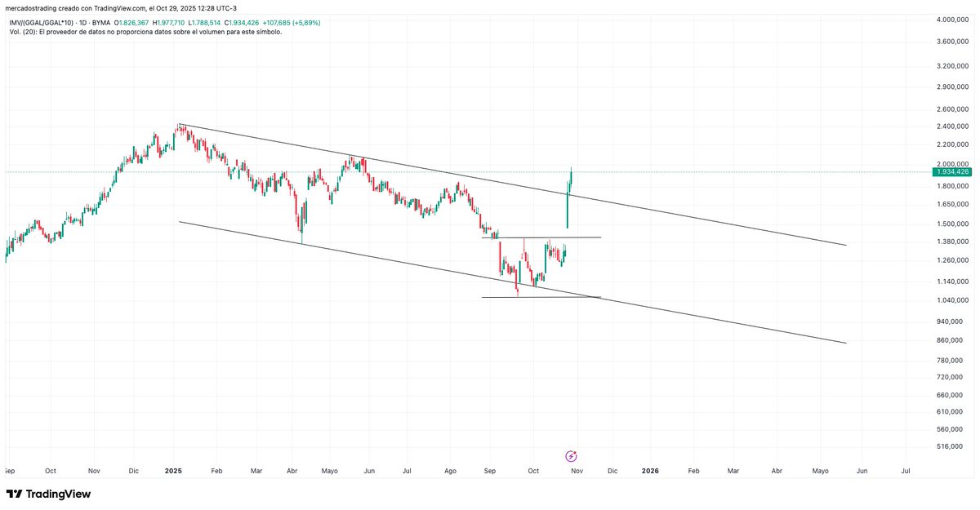Viewport: 980px width, 510px height.
Task: Click the 1.380,000 price axis label
Action: (x=953, y=242)
